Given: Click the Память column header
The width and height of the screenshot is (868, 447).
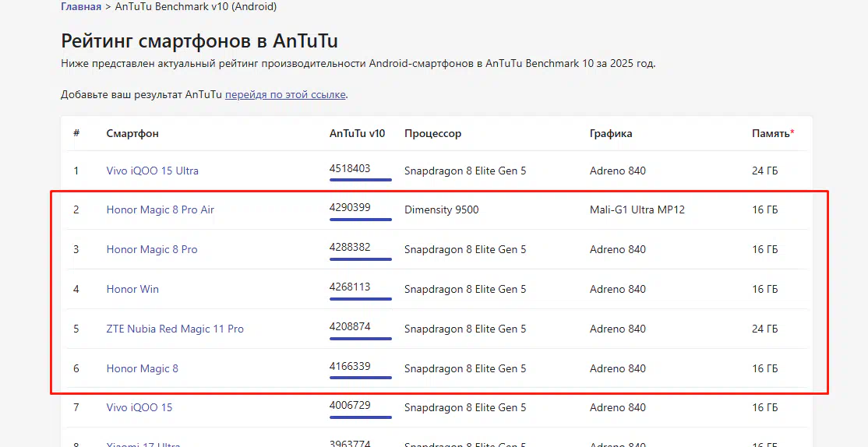Looking at the screenshot, I should [773, 133].
